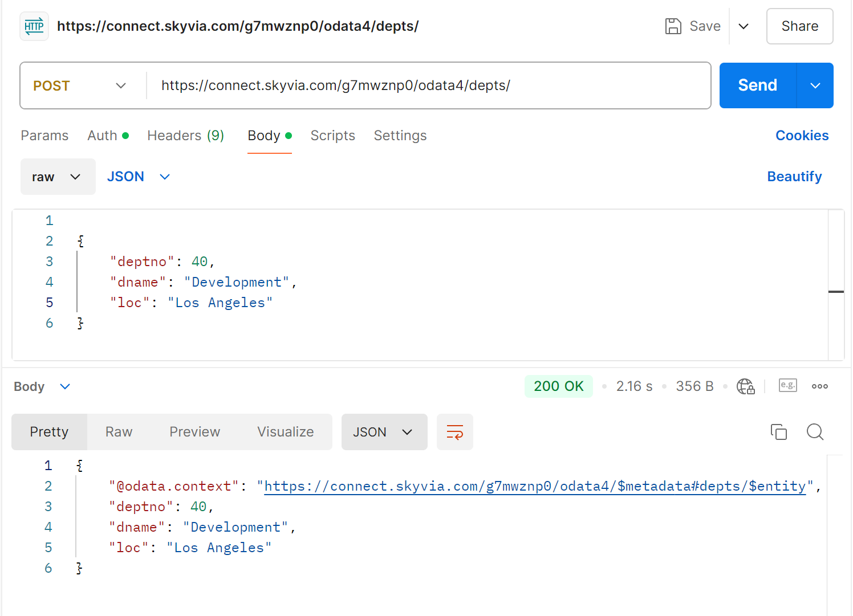Click the "deptno": 40 request line
This screenshot has width=853, height=616.
click(162, 262)
